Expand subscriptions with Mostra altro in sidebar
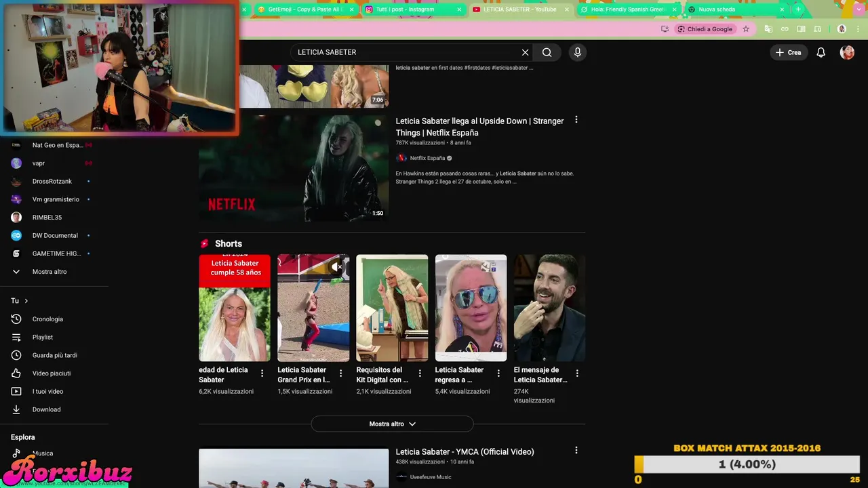The image size is (868, 488). pyautogui.click(x=54, y=272)
